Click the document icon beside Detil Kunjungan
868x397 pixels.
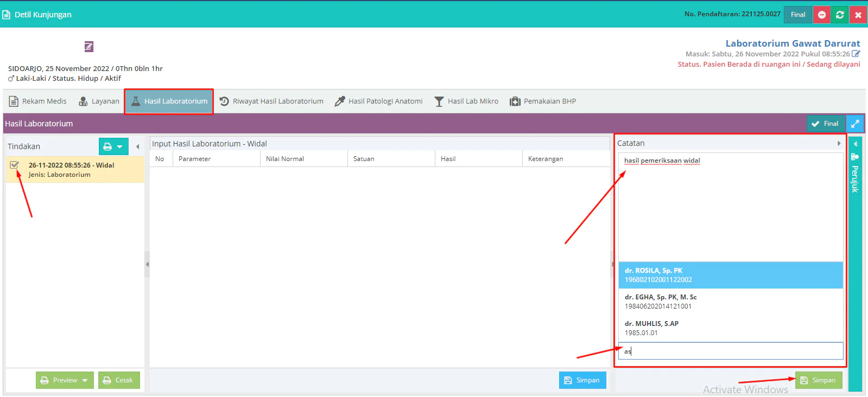(6, 15)
